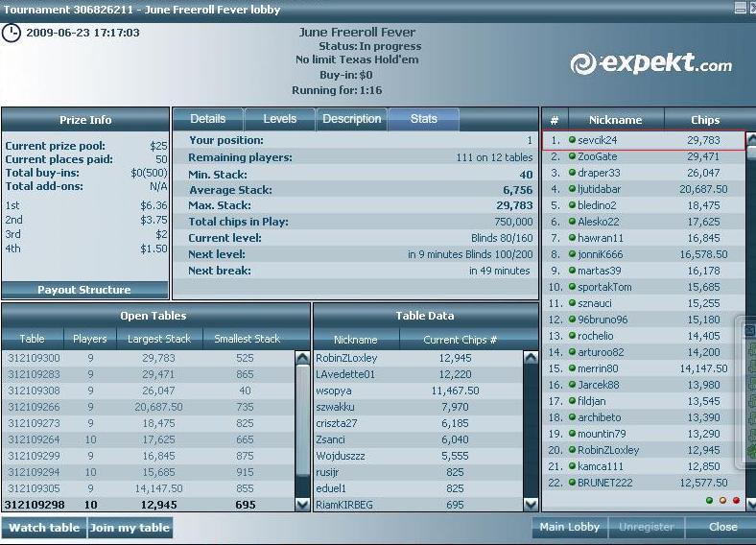Viewport: 756px width, 545px height.
Task: Click the orange filter dot below the player list
Action: (722, 500)
